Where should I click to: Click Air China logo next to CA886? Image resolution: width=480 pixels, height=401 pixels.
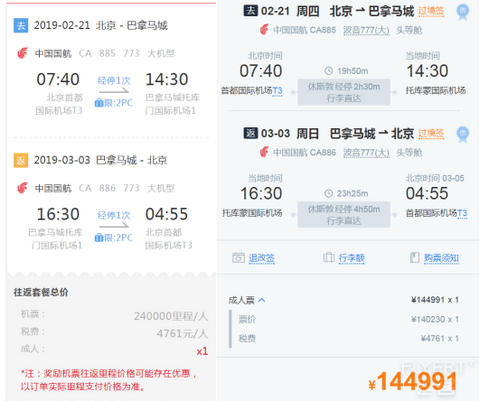(x=264, y=153)
